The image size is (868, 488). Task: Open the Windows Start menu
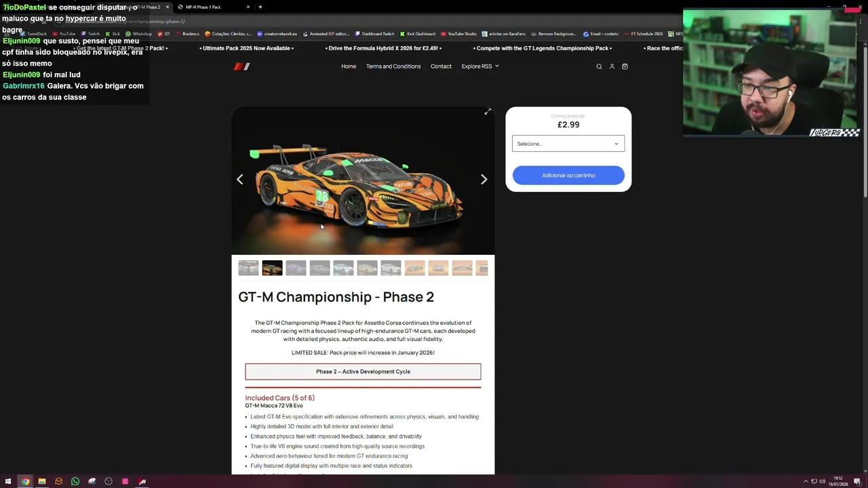click(8, 482)
